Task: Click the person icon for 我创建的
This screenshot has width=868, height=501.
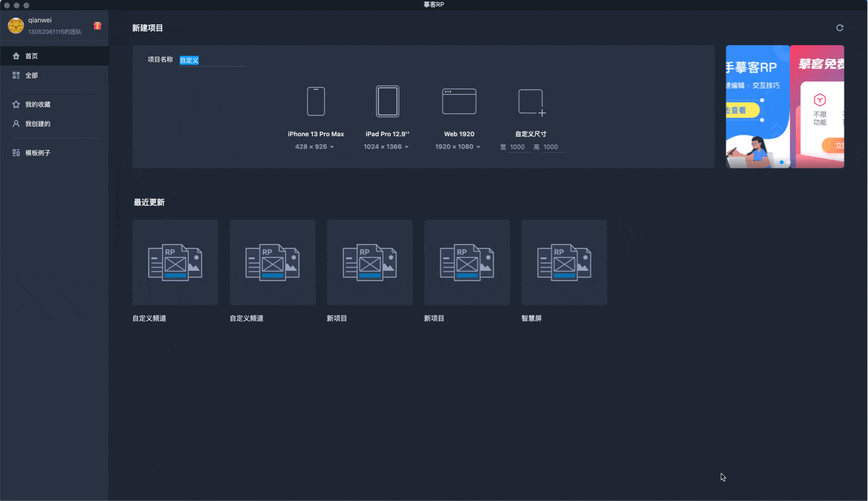Action: click(16, 124)
